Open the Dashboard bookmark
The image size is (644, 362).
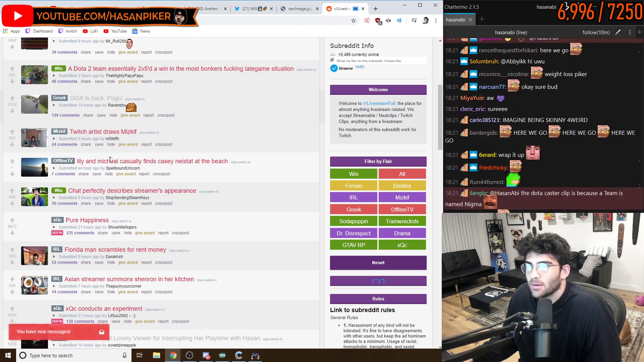(x=39, y=31)
